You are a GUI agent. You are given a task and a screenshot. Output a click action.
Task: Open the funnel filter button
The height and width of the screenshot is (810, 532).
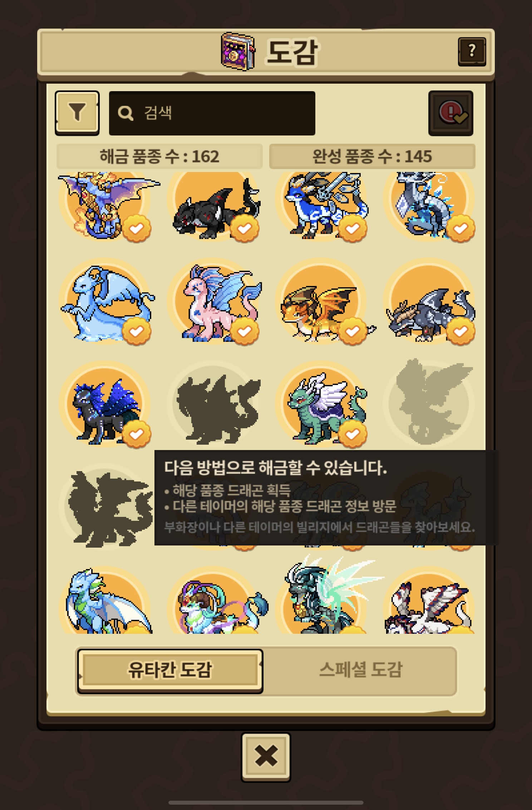coord(77,113)
